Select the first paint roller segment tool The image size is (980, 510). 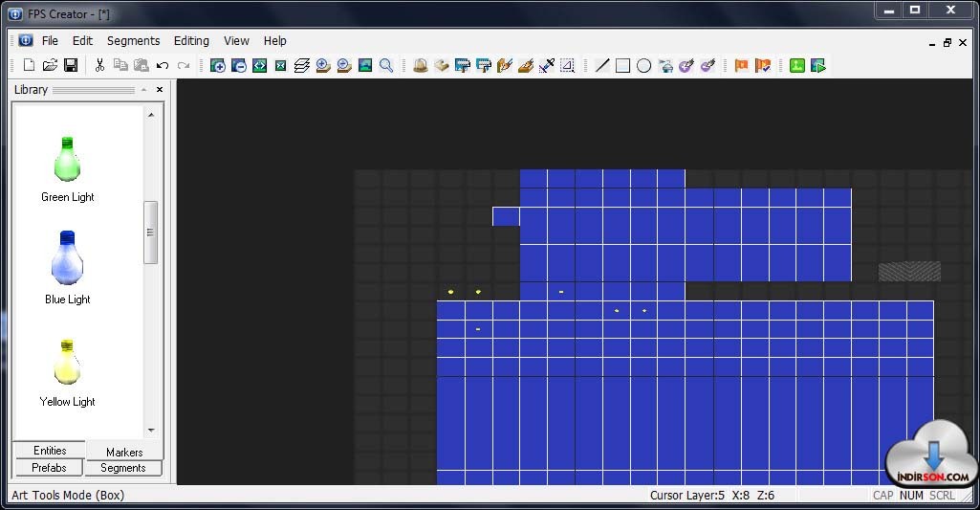click(x=463, y=65)
